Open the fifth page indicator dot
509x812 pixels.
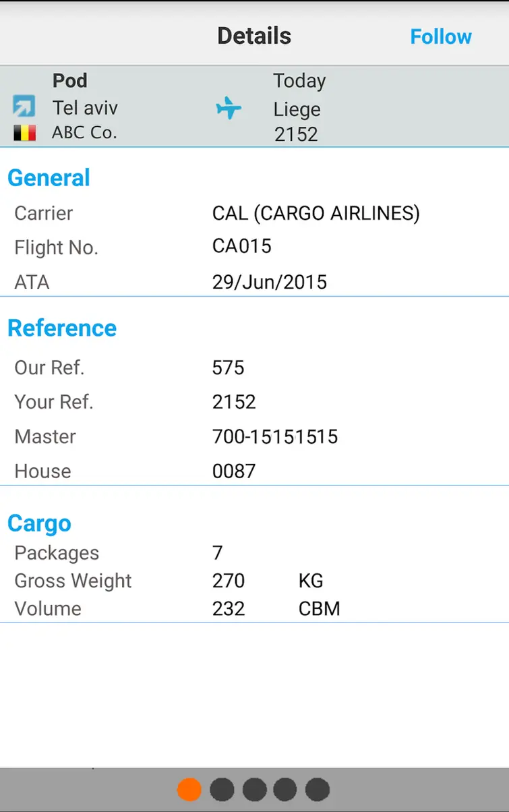tap(318, 789)
